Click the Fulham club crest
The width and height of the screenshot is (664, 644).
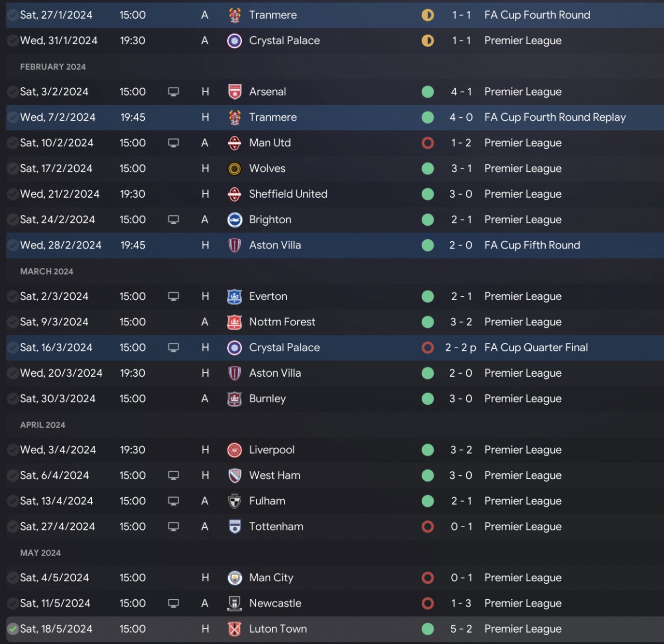tap(234, 501)
